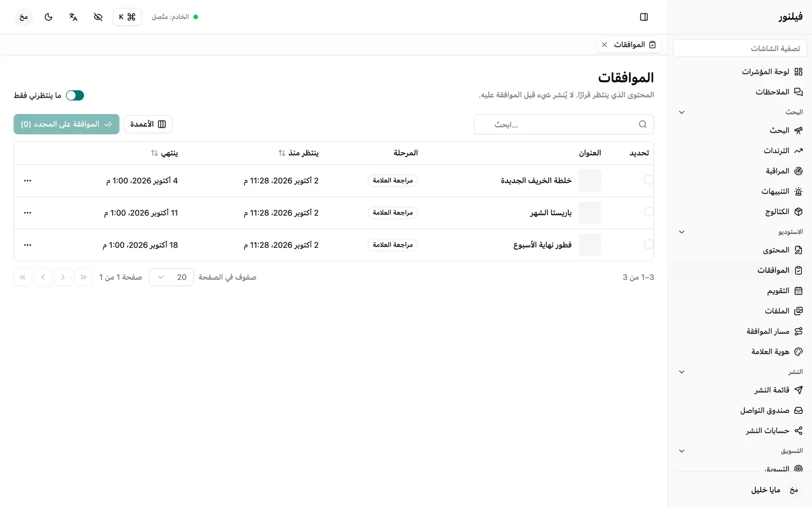Viewport: 812px width, 508px height.
Task: Close the الموافقات tab
Action: tap(604, 45)
